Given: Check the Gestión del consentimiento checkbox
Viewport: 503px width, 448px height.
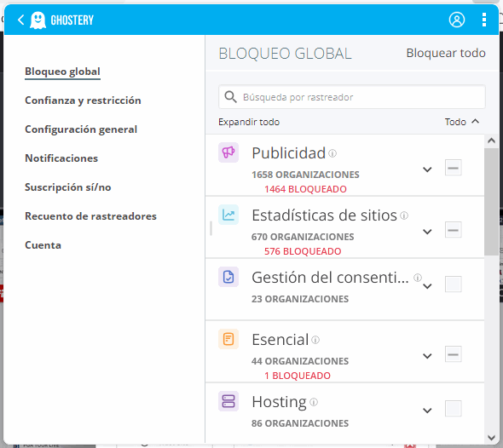Looking at the screenshot, I should click(x=453, y=284).
